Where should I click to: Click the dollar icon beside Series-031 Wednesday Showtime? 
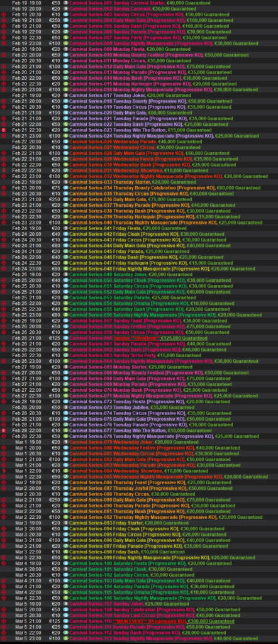(4, 170)
